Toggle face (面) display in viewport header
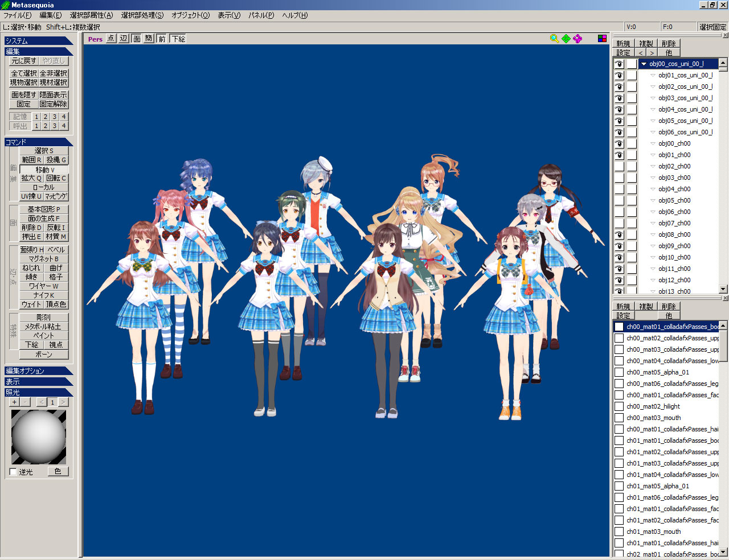Viewport: 729px width, 560px height. 137,39
